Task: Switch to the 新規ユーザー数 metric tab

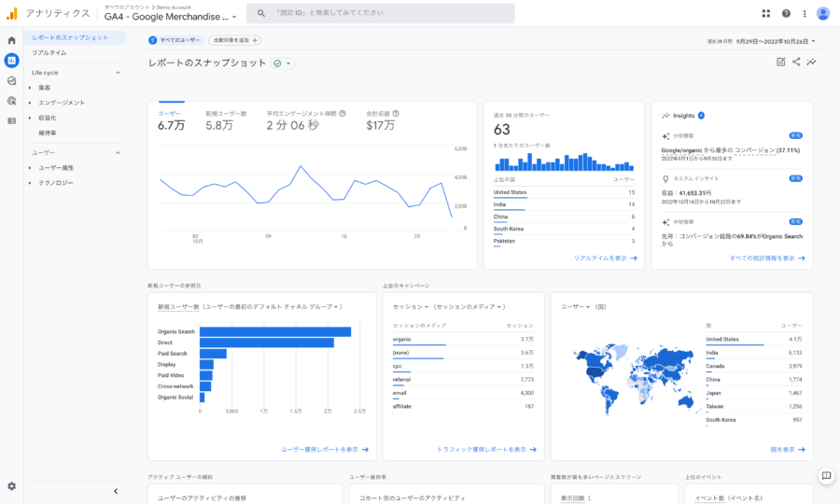Action: 226,120
